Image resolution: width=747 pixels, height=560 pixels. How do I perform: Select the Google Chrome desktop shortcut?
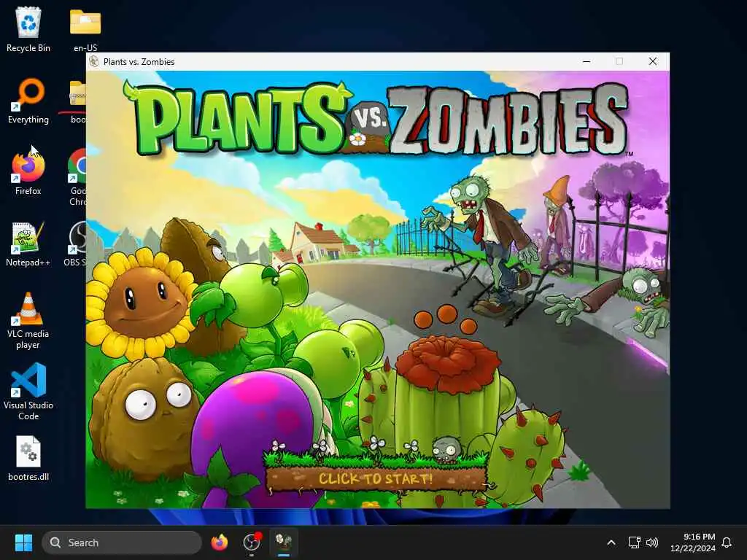click(x=79, y=177)
